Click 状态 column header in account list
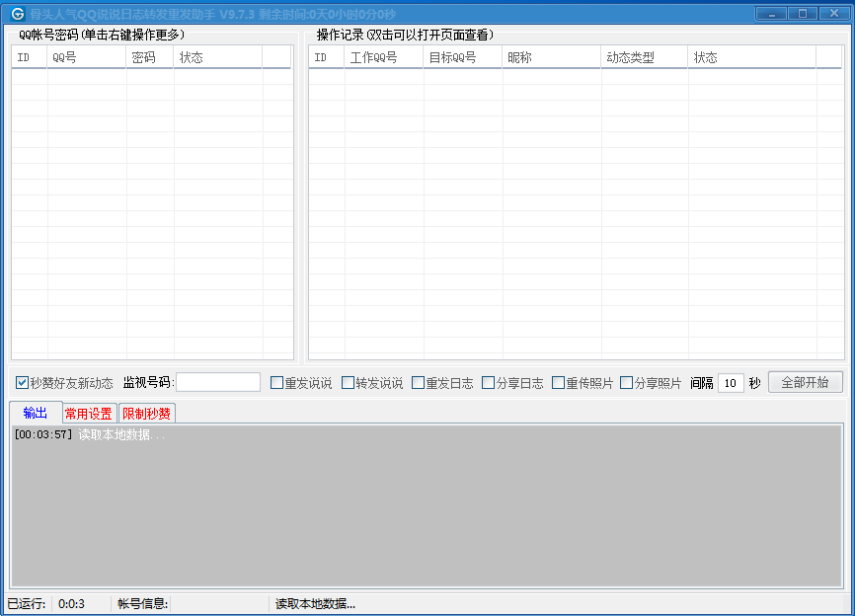This screenshot has width=855, height=616. coord(217,57)
